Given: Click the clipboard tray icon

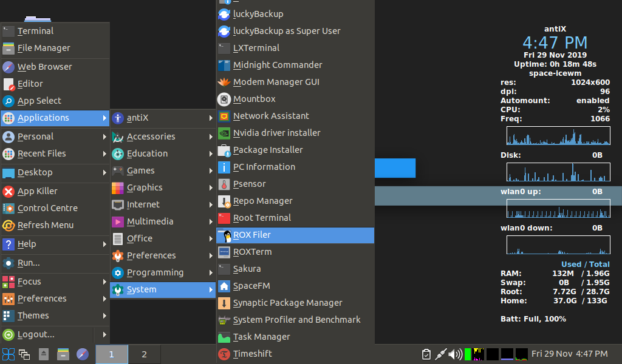Looking at the screenshot, I should click(426, 354).
